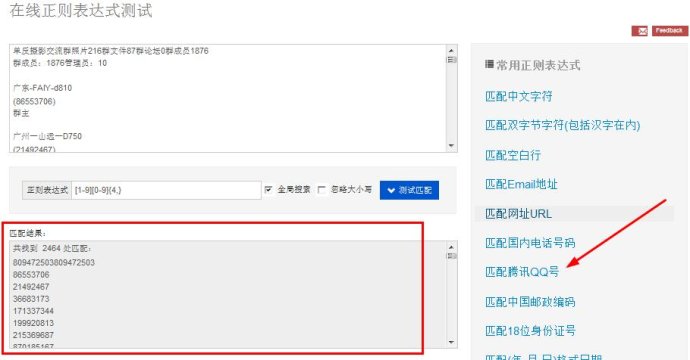Choose the 匹配中国邮政编码 link
Screen dimensions: 690x360
tap(530, 302)
